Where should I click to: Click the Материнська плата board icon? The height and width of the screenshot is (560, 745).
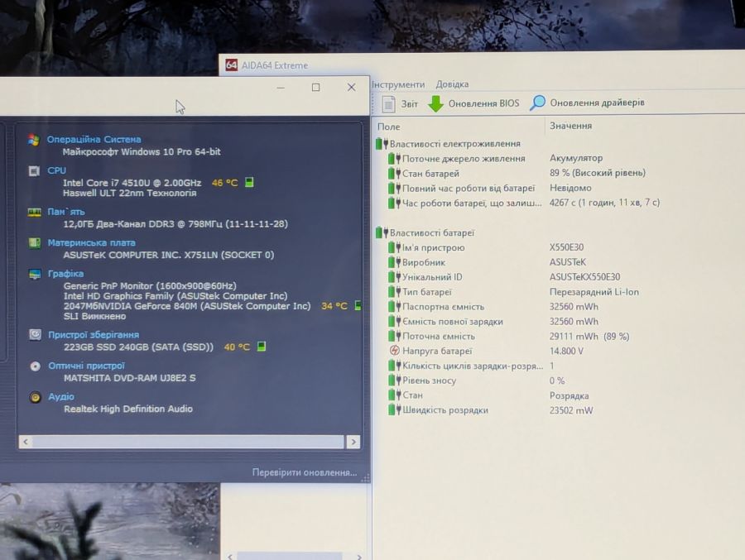34,242
